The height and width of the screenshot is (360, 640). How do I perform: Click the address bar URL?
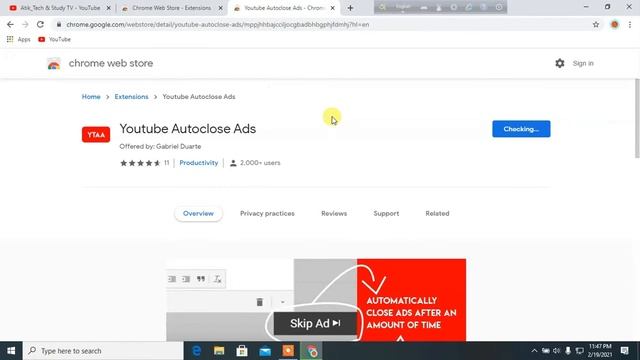coord(218,24)
